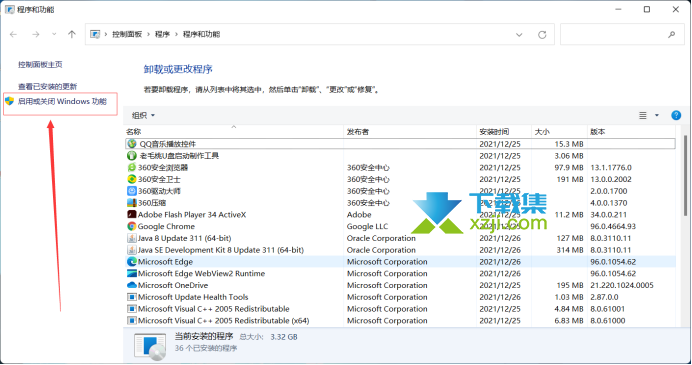Click the Java 8 Update 311 icon
The image size is (692, 365).
pyautogui.click(x=132, y=238)
